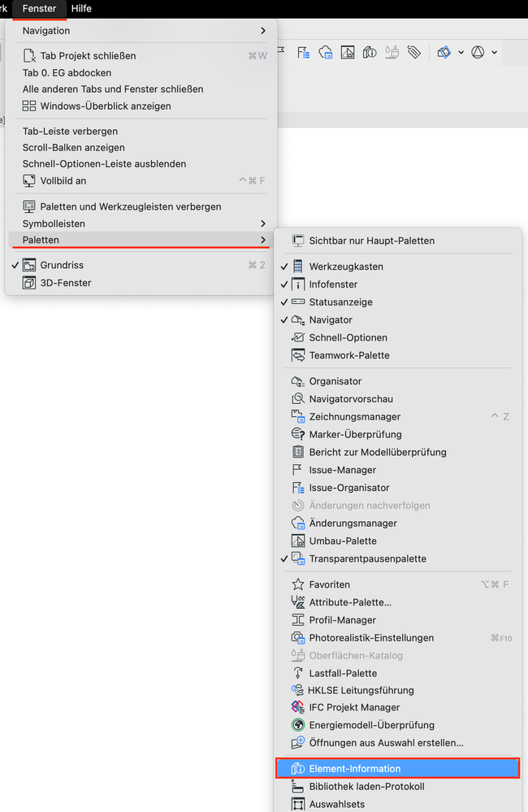Open dropdown arrow next to circle-triangle icon
The height and width of the screenshot is (812, 528).
pyautogui.click(x=495, y=52)
